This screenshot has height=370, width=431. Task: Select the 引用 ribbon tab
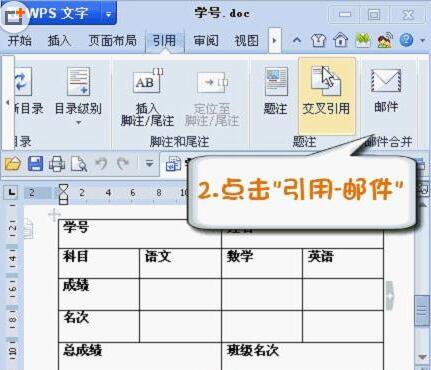coord(164,41)
